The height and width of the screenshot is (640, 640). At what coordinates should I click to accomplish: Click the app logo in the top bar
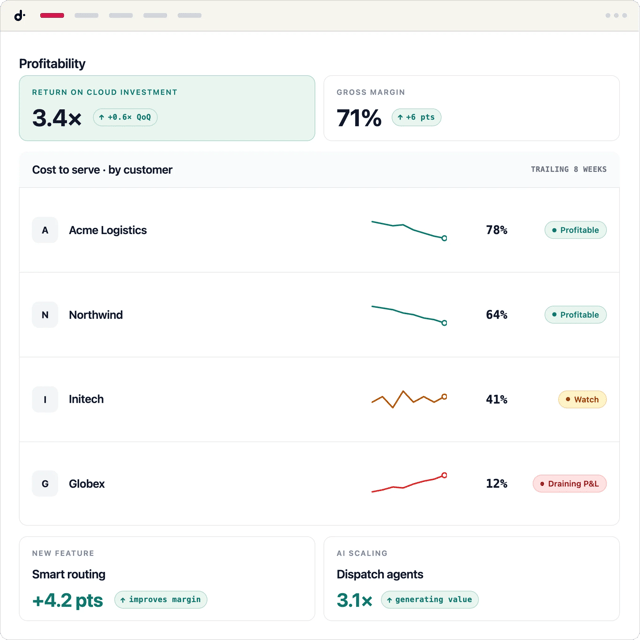click(x=20, y=16)
